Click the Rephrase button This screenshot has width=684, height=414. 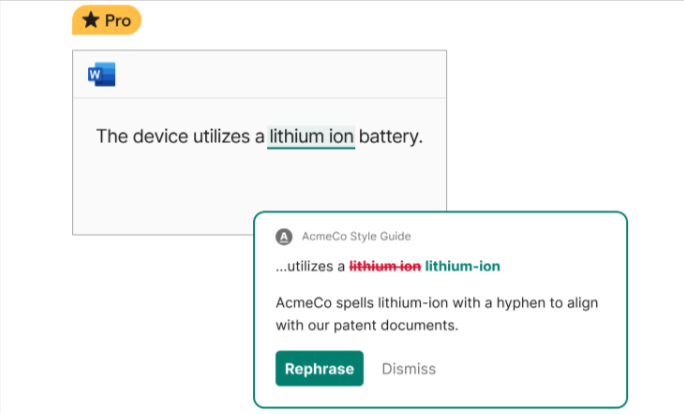coord(319,369)
